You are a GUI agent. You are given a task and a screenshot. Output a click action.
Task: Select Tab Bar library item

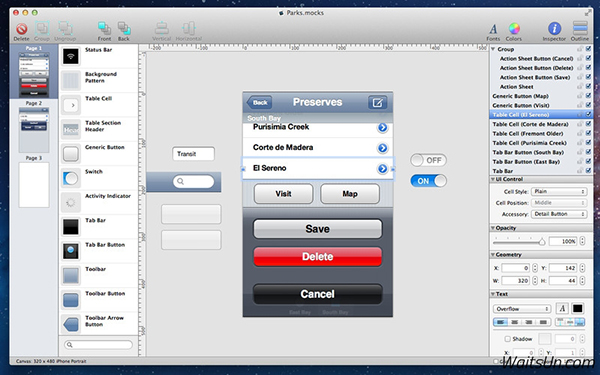pos(98,227)
